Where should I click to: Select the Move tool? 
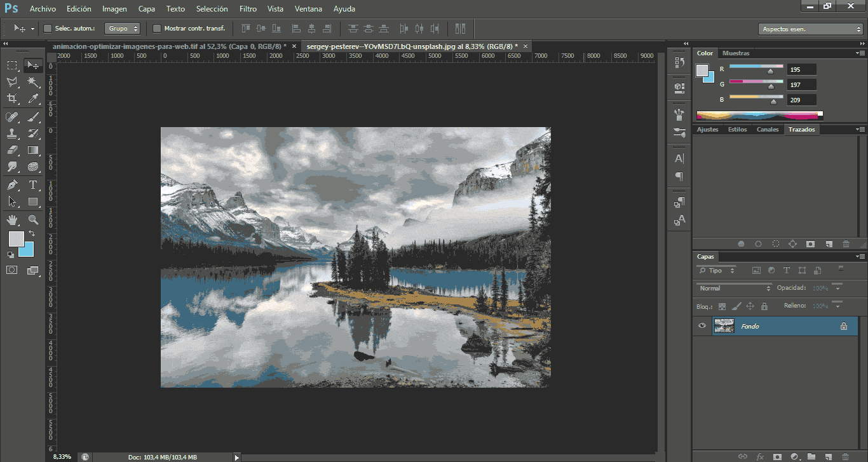pyautogui.click(x=33, y=65)
